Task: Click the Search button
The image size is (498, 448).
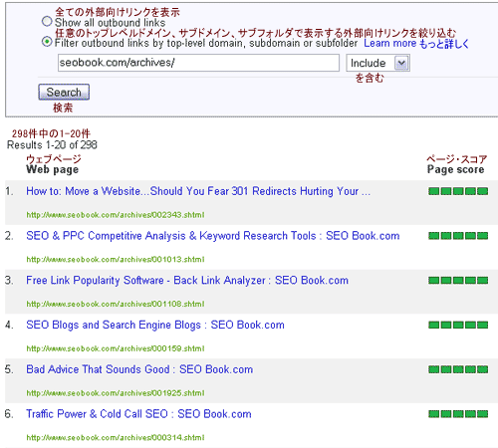Action: [x=64, y=92]
